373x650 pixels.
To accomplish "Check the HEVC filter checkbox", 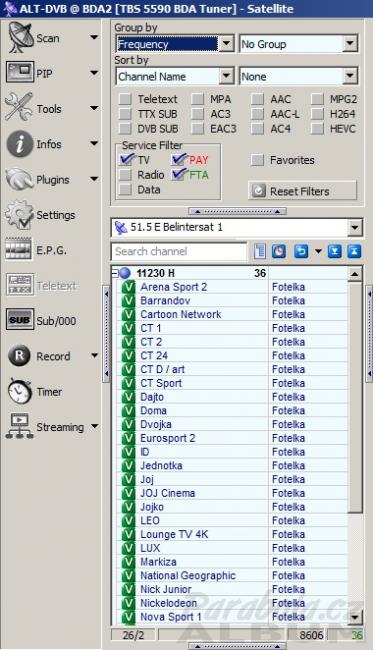I will point(317,129).
